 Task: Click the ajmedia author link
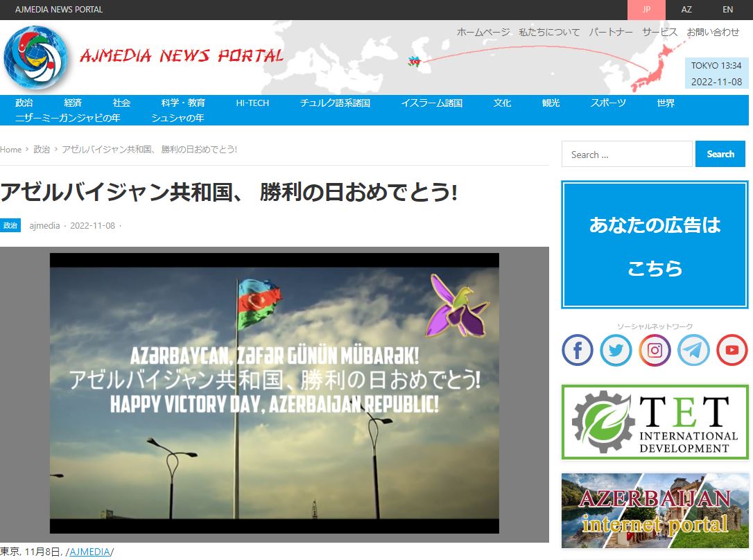coord(44,225)
